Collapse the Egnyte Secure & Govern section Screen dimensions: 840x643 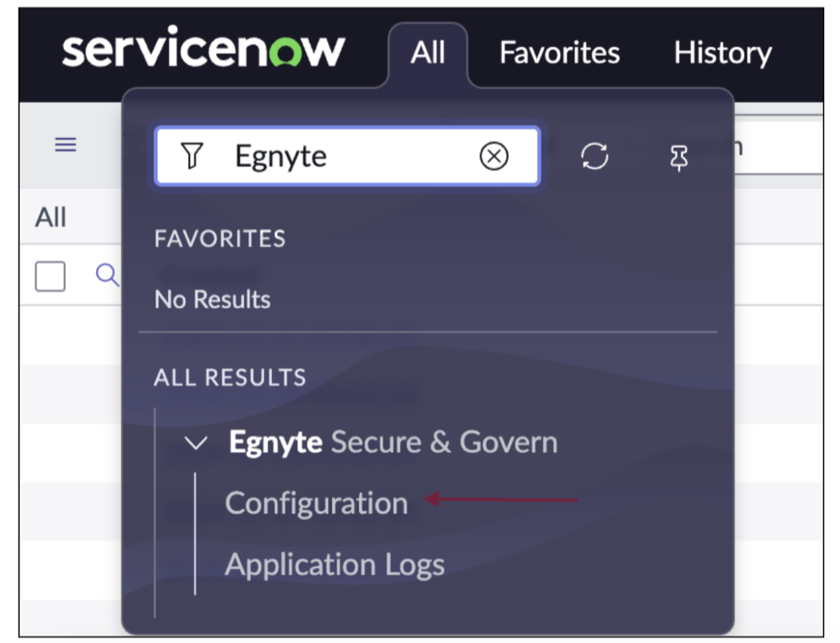coord(195,443)
